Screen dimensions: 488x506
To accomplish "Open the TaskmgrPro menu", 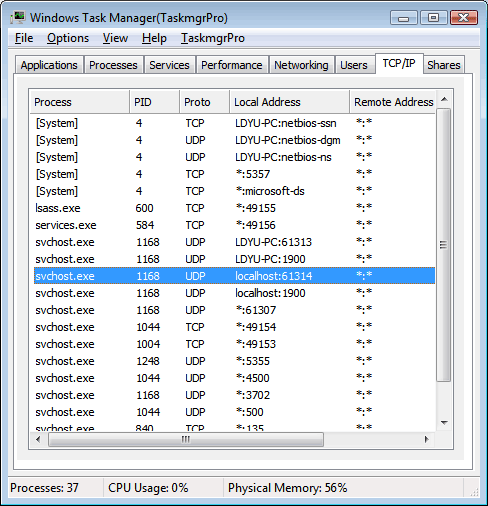I will (213, 38).
